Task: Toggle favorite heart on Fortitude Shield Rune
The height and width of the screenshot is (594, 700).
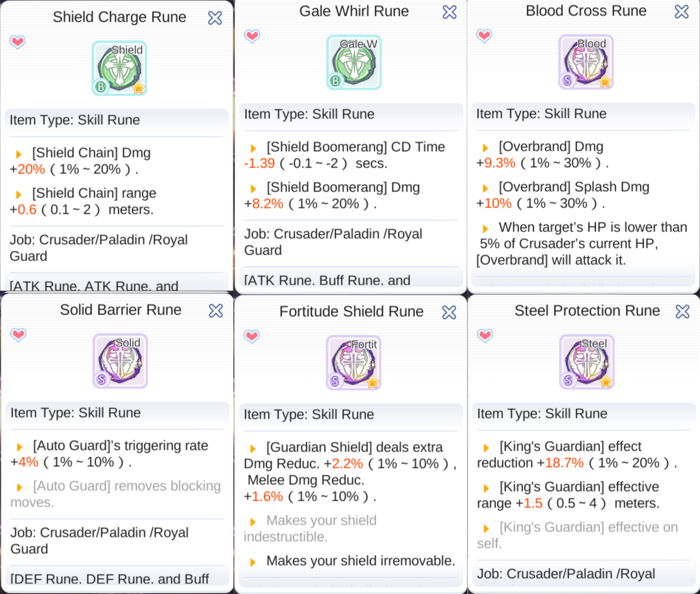Action: (x=252, y=336)
